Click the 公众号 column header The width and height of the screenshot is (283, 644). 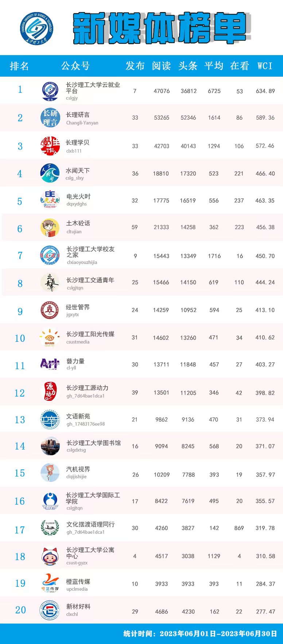coord(75,66)
